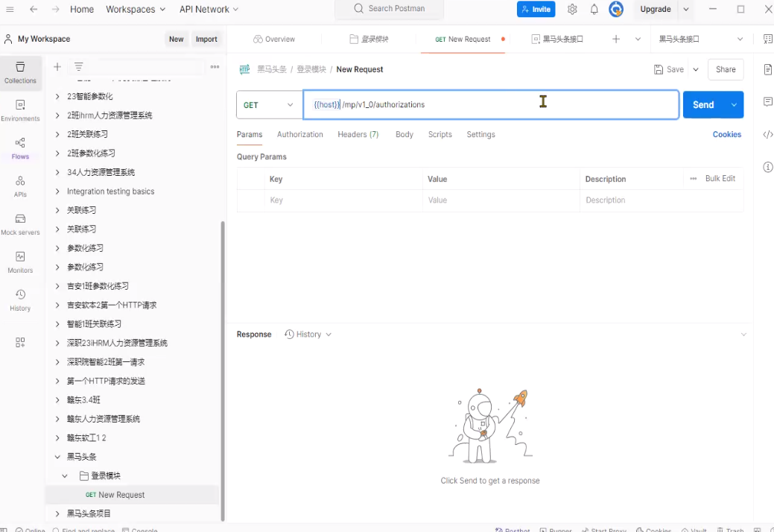Open the request info icon
This screenshot has height=532, width=774.
tap(767, 167)
